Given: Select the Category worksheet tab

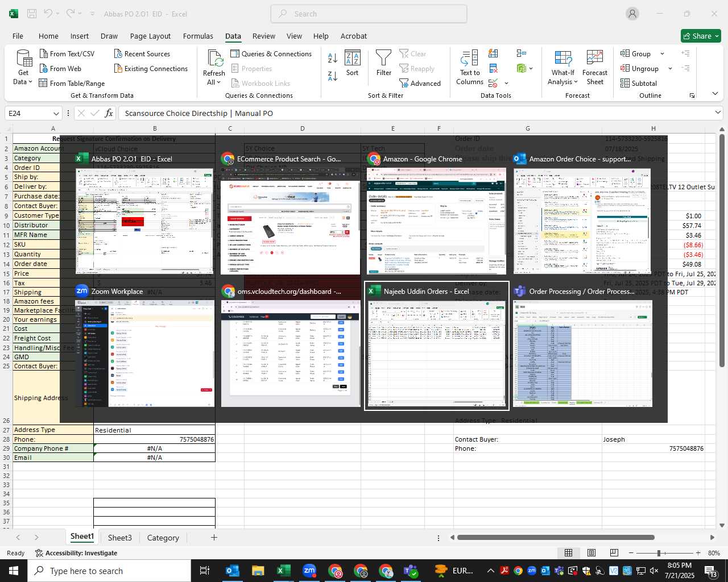Looking at the screenshot, I should (x=163, y=537).
